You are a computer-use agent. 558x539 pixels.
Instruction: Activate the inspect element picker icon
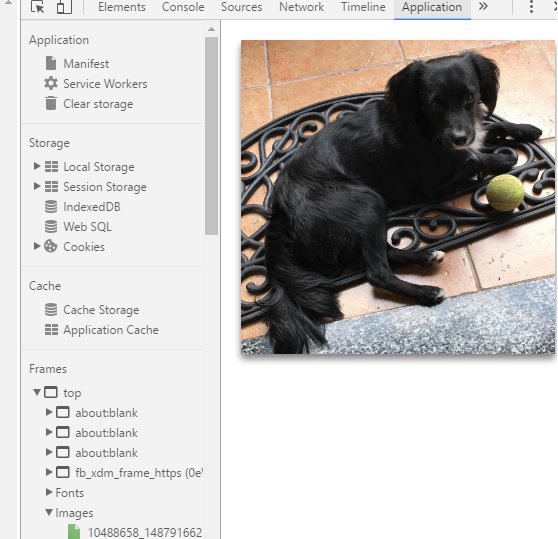coord(37,7)
